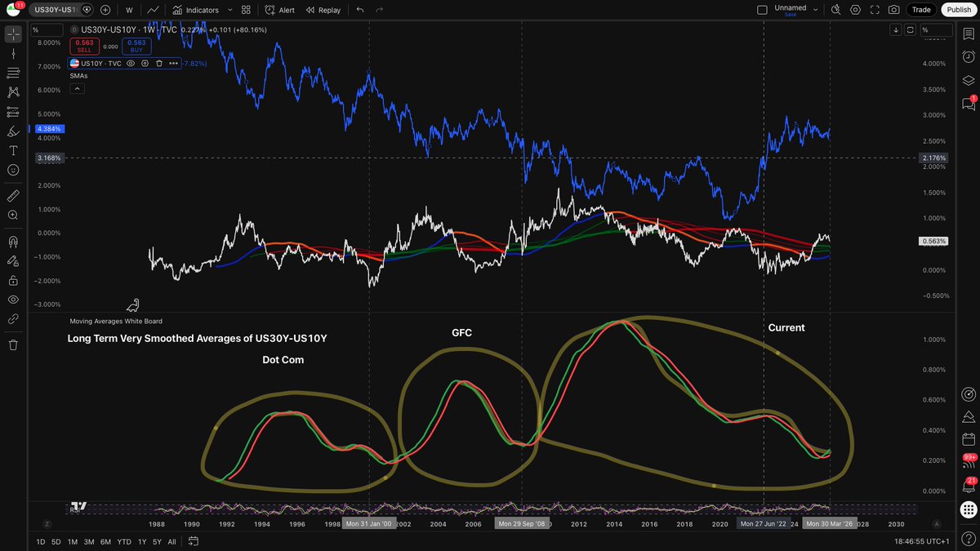
Task: Open the user profile avatar menu
Action: click(13, 10)
